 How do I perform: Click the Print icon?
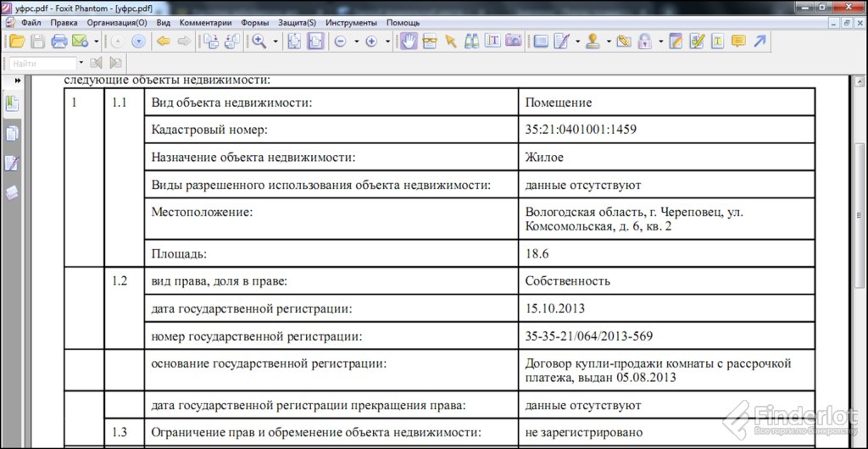[x=59, y=41]
